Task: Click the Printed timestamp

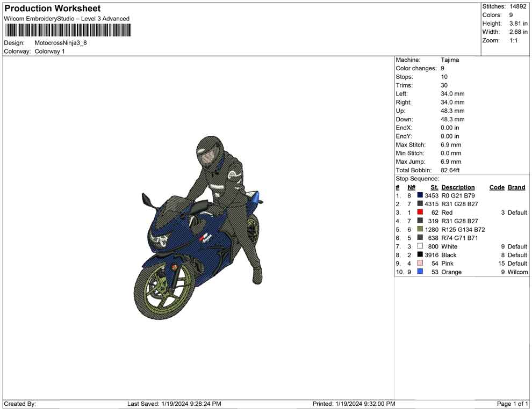Action: [354, 404]
